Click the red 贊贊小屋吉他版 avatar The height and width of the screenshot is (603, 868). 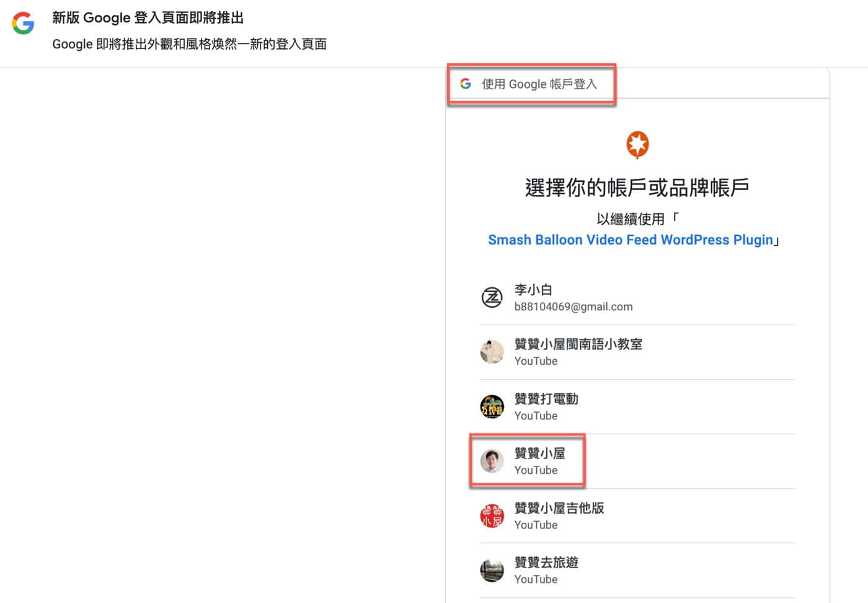point(492,516)
